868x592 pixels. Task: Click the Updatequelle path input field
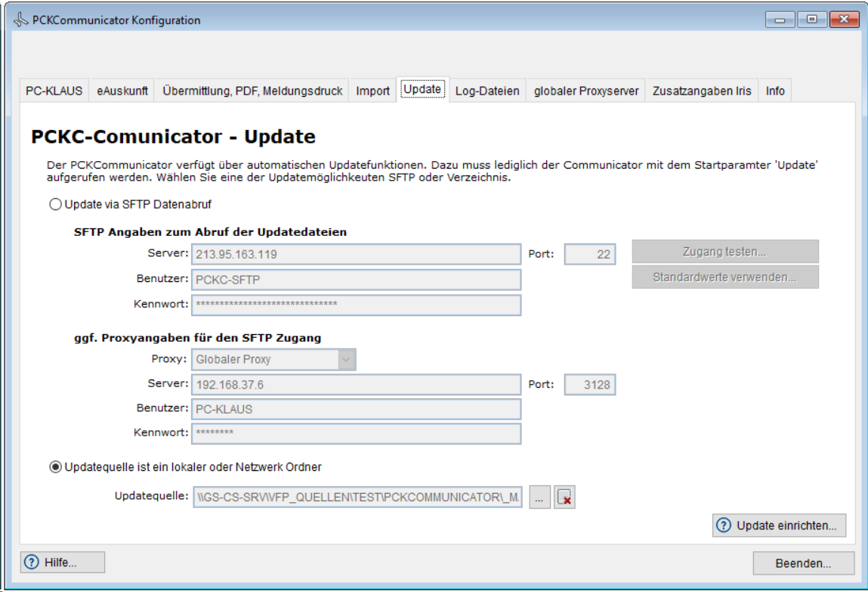click(x=357, y=497)
